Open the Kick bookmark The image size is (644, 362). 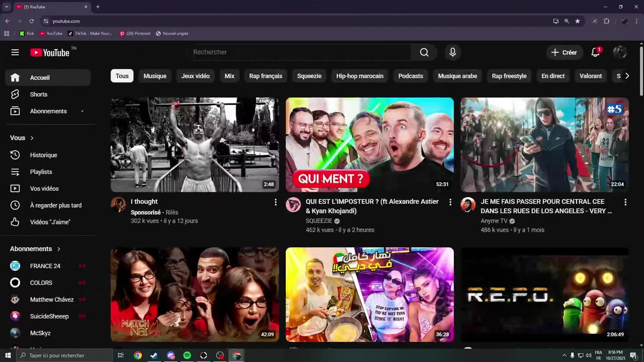pos(27,34)
